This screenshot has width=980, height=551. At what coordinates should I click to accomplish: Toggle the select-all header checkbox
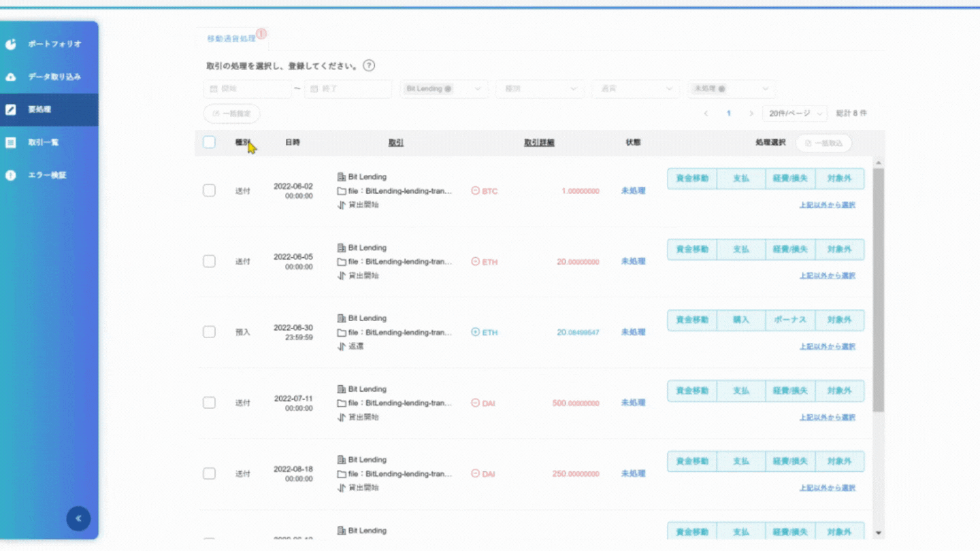point(209,142)
